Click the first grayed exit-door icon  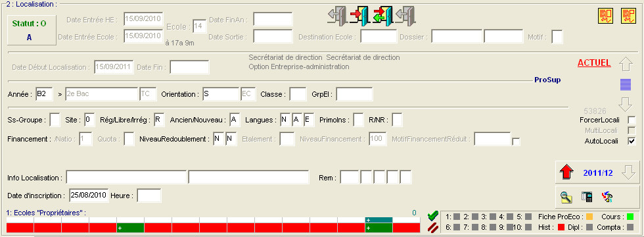coord(337,16)
